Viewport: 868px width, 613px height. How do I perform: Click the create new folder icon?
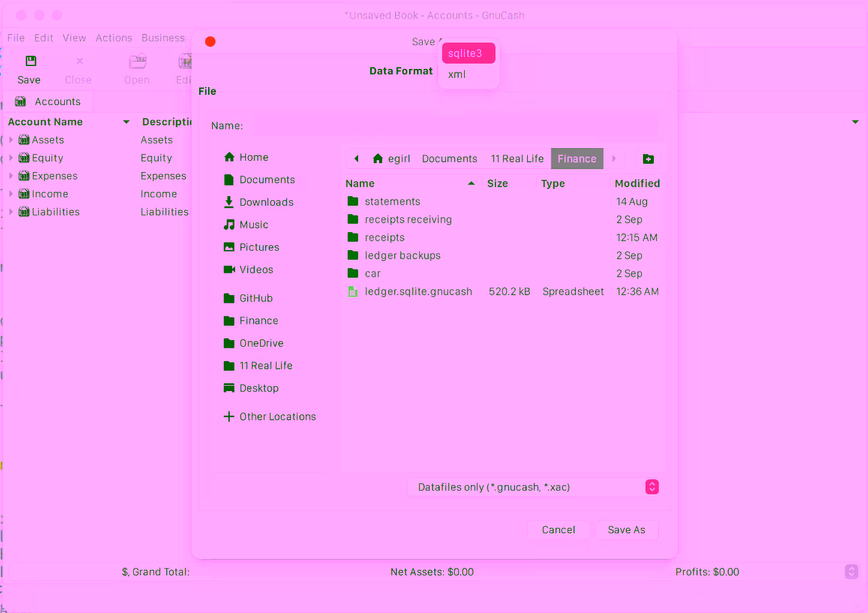click(x=648, y=159)
